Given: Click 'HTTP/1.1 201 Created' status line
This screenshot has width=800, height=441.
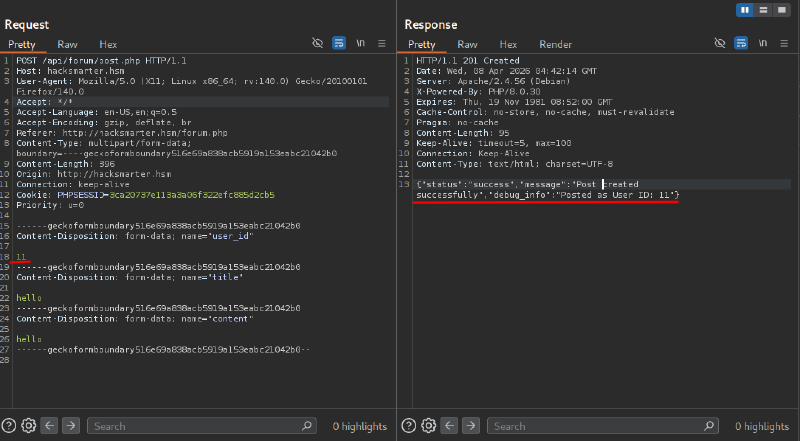Looking at the screenshot, I should 468,61.
